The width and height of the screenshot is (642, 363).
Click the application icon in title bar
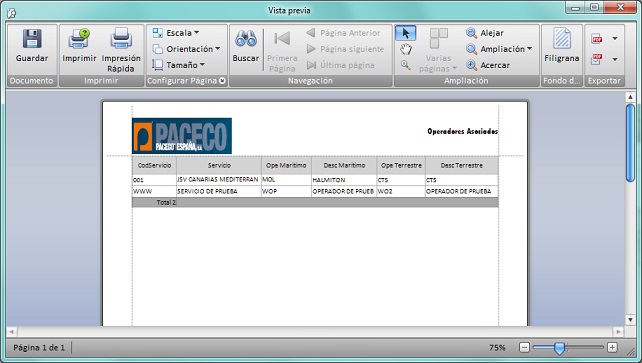point(11,13)
